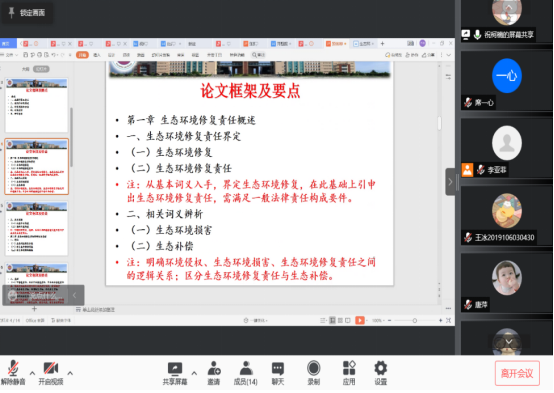Screen dimensions: 554x393
Task: Unmute microphone with 解除静音 icon
Action: [13, 373]
